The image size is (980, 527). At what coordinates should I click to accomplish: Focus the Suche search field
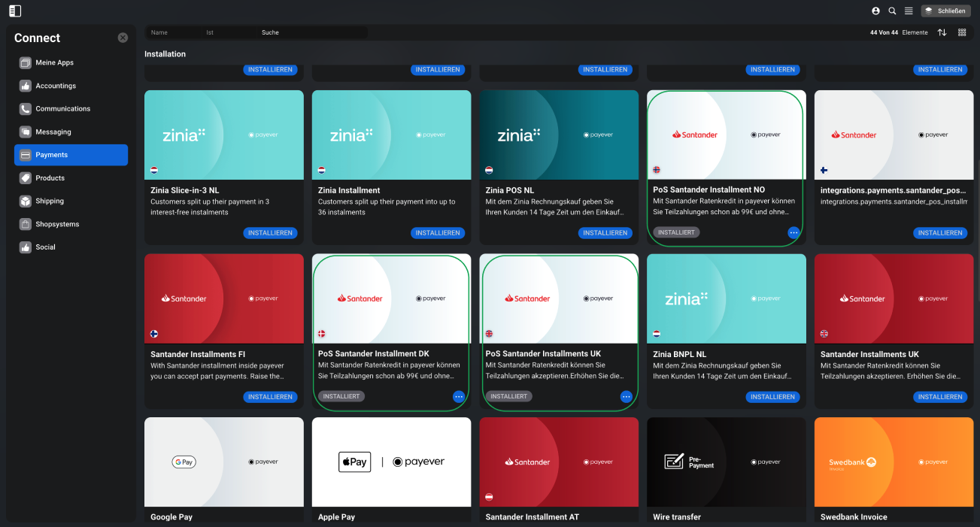[x=312, y=33]
